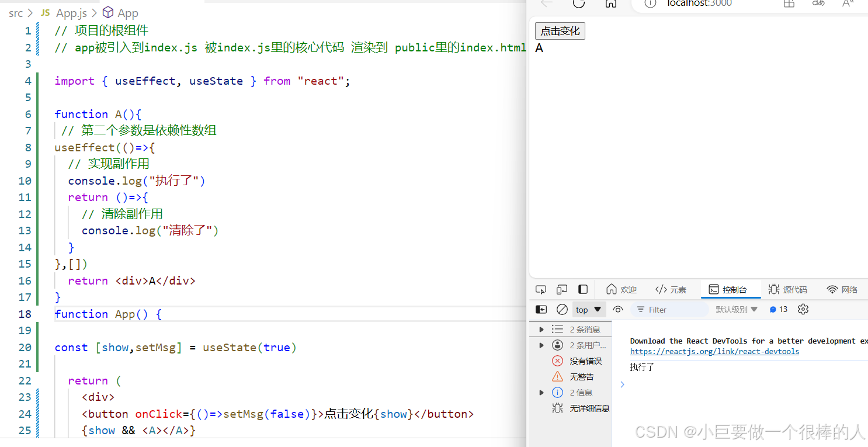Click the page refresh icon
This screenshot has width=868, height=447.
tap(578, 4)
